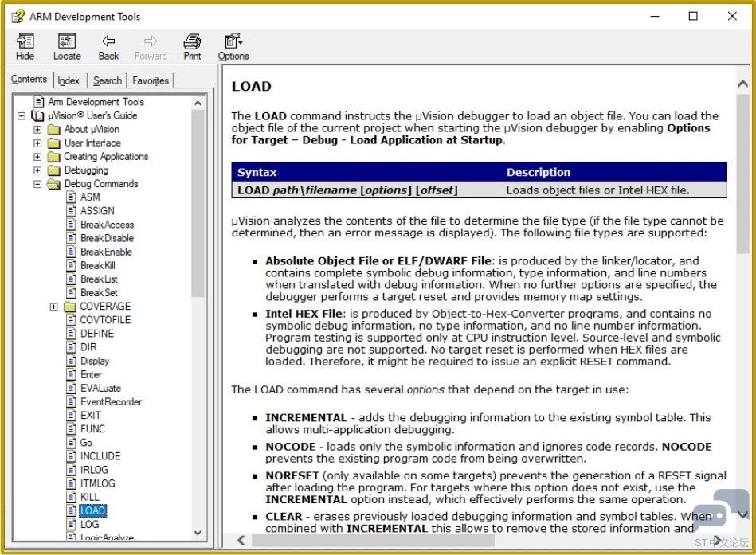Click the open Debug Commands folder icon
The image size is (756, 555).
pyautogui.click(x=53, y=184)
